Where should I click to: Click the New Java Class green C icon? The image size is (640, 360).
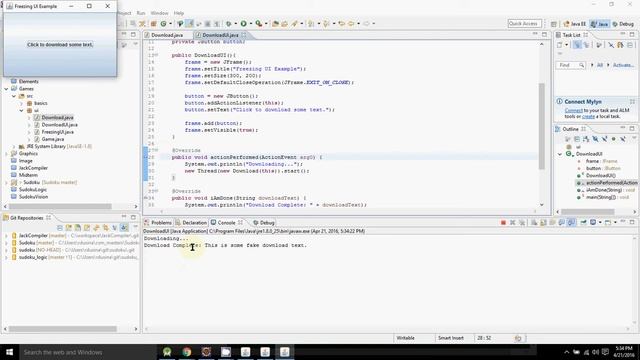[x=163, y=24]
